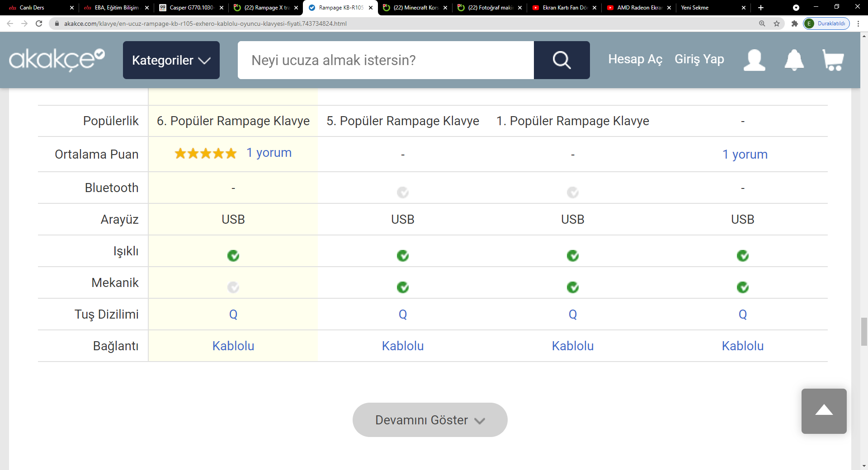The image size is (868, 470).
Task: Click the Q layout link in the highlighted column
Action: coord(233,314)
